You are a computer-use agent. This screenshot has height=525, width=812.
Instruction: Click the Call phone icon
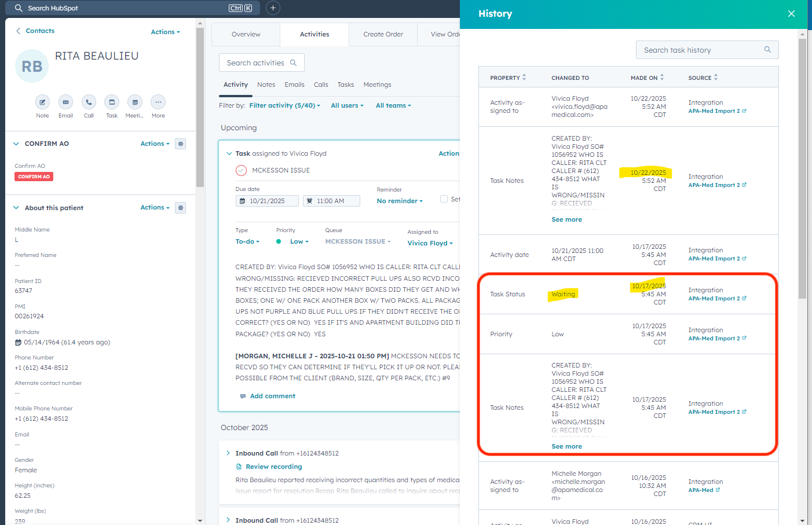pos(89,102)
